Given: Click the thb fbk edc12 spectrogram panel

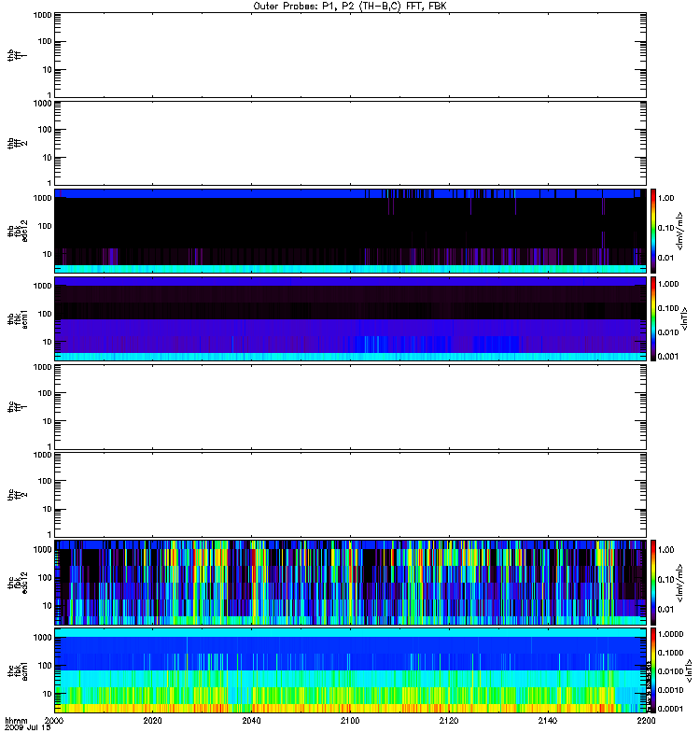Looking at the screenshot, I should 350,231.
